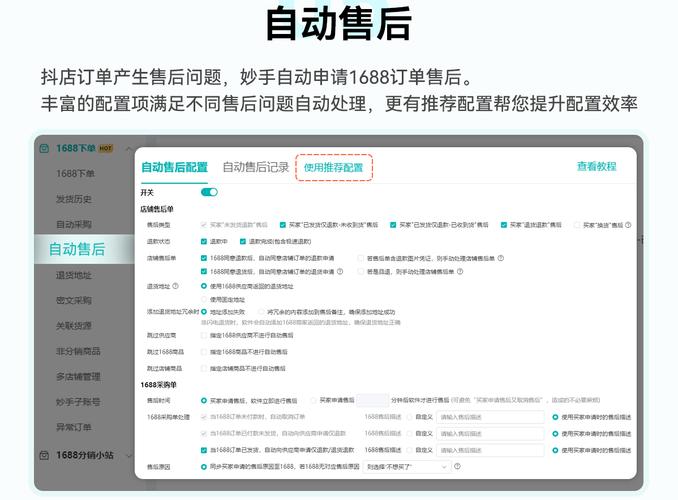Open 退货地址 in sidebar

point(74,275)
